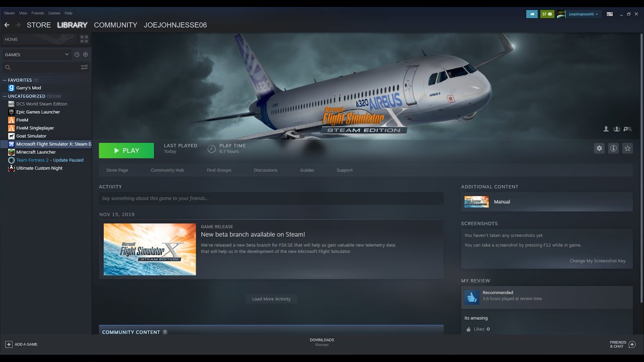
Task: Open Downloads manager at bottom
Action: pos(322,342)
